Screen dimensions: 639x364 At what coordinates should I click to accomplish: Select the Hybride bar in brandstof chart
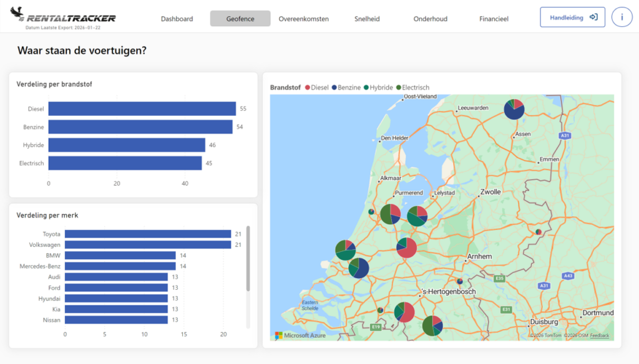[x=127, y=145]
